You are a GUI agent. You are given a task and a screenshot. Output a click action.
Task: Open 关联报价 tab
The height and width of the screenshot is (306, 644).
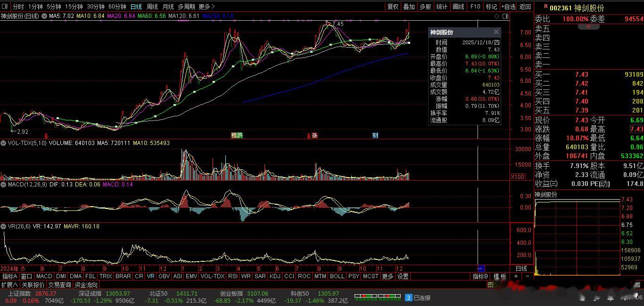[x=33, y=285]
